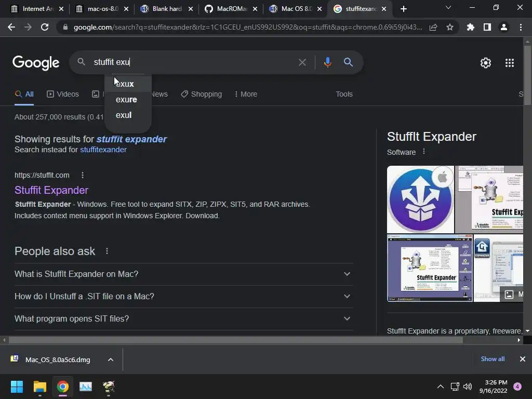Clear the Google search box
This screenshot has height=399, width=532.
tap(302, 62)
